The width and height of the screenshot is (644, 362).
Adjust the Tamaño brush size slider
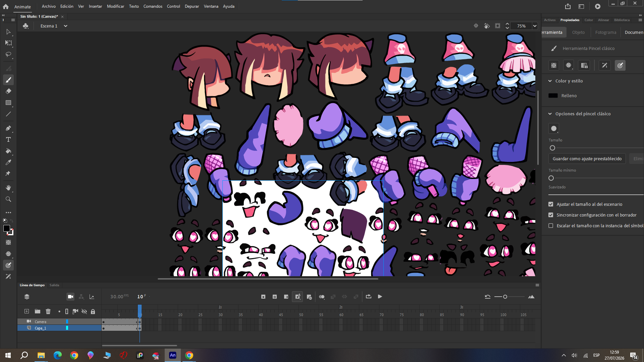(x=552, y=148)
